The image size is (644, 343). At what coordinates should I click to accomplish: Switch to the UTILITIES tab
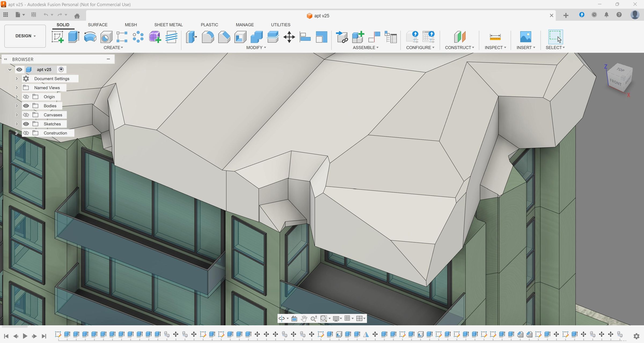281,25
